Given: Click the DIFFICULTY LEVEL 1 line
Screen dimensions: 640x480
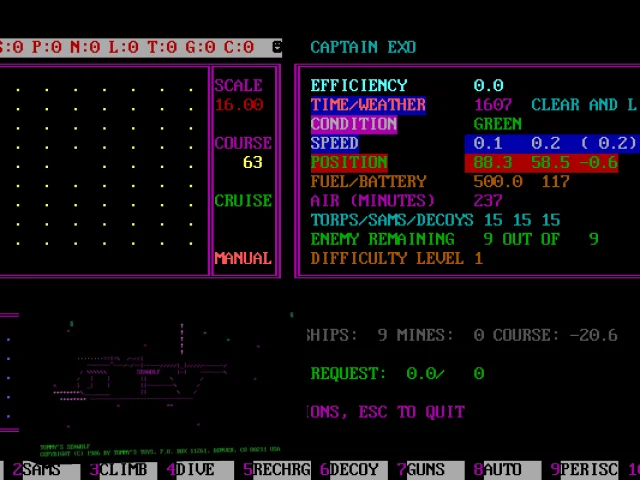Looking at the screenshot, I should point(397,258).
